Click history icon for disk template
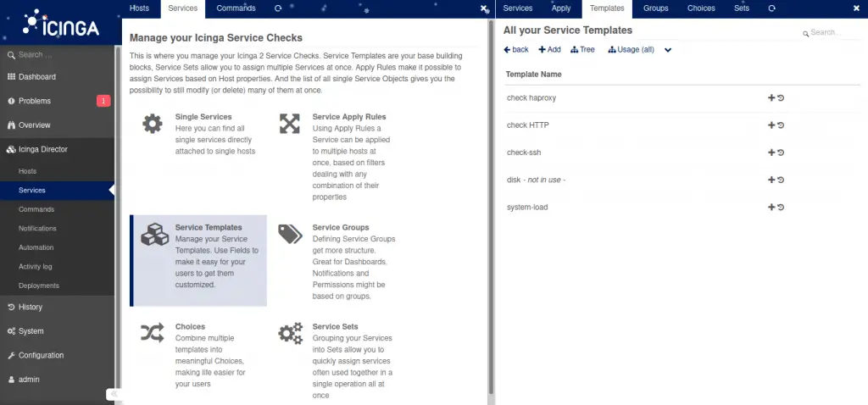The image size is (868, 405). click(781, 180)
